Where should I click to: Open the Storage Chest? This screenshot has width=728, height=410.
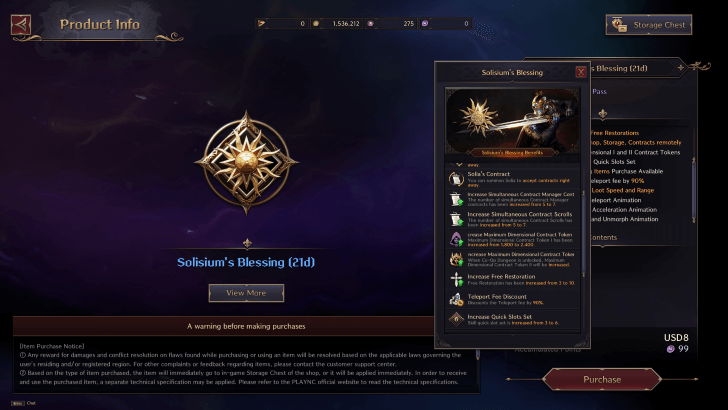tap(649, 25)
